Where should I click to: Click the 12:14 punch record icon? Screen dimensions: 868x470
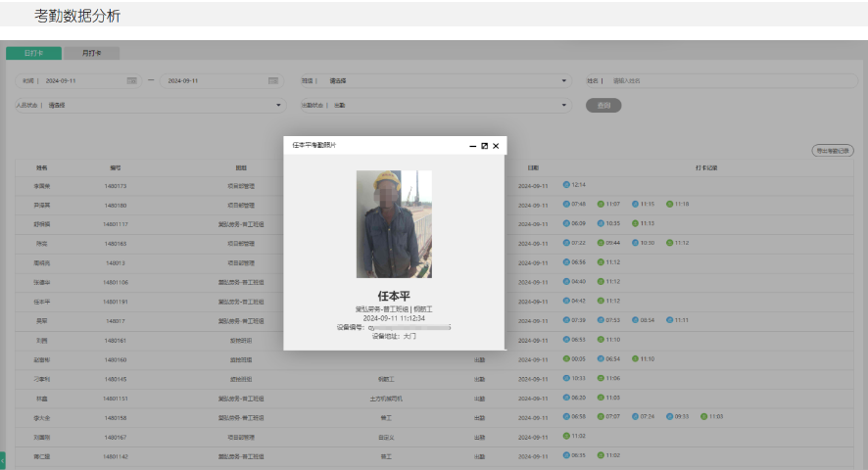(566, 184)
